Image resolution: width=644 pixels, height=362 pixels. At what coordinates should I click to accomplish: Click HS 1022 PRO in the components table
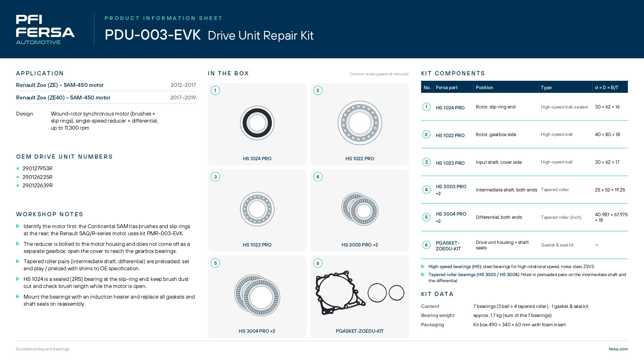tap(450, 135)
